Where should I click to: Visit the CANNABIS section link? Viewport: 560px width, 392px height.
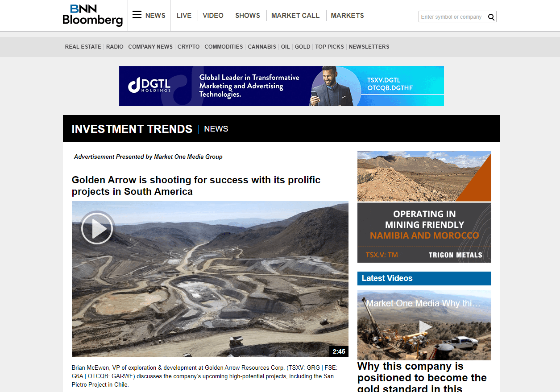point(262,47)
